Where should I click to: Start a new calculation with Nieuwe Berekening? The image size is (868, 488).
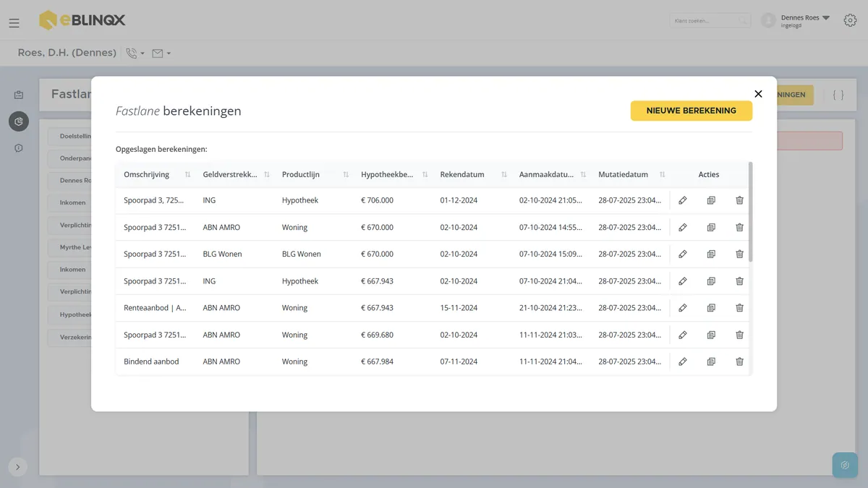tap(692, 111)
